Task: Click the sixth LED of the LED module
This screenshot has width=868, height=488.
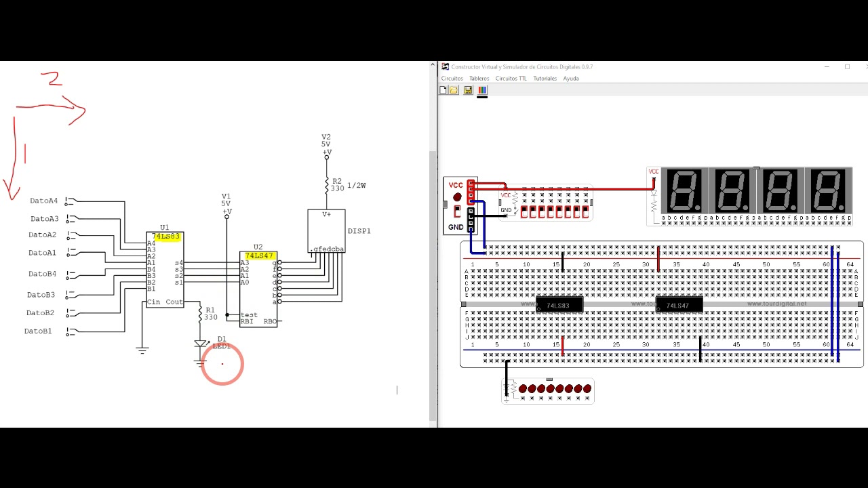Action: [x=569, y=389]
